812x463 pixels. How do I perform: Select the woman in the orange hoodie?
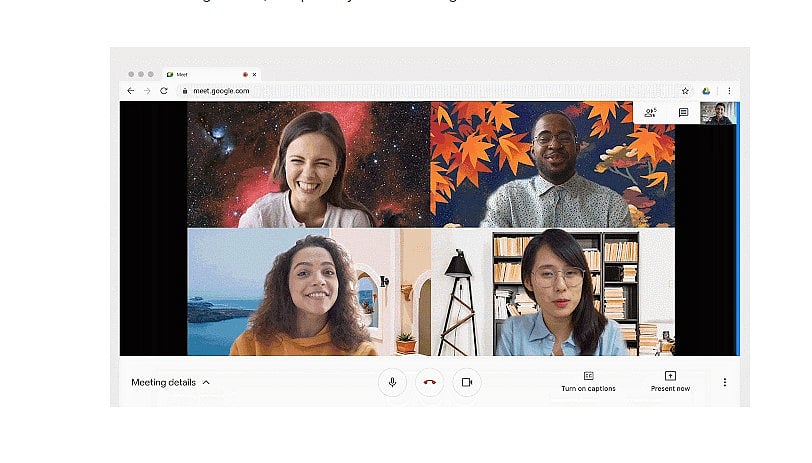click(x=309, y=292)
